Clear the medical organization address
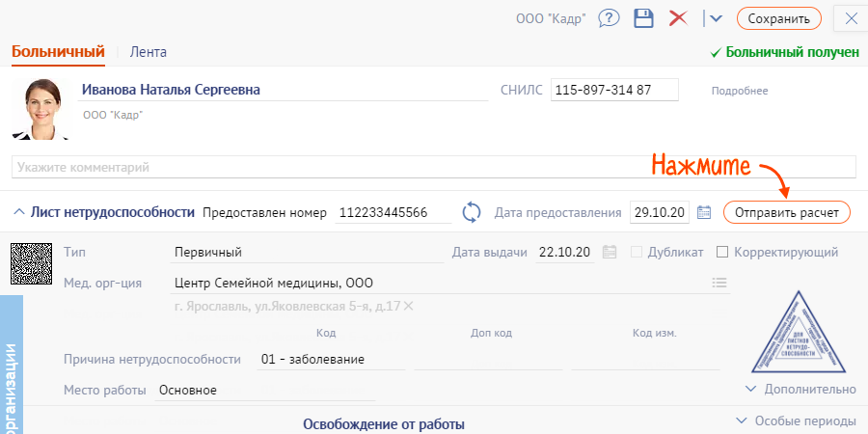 coord(409,307)
